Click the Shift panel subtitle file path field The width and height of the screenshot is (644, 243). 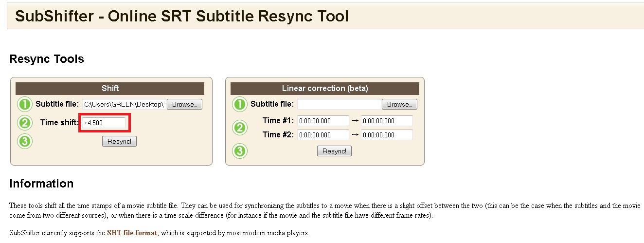tap(124, 104)
